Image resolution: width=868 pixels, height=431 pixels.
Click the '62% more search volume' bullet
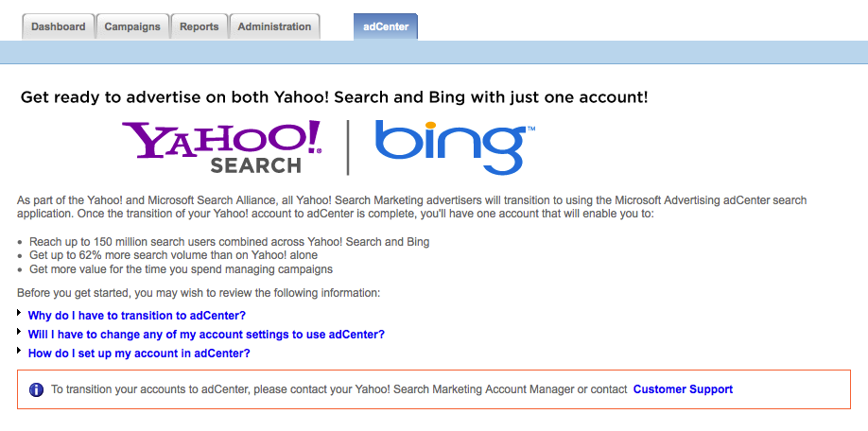(173, 255)
